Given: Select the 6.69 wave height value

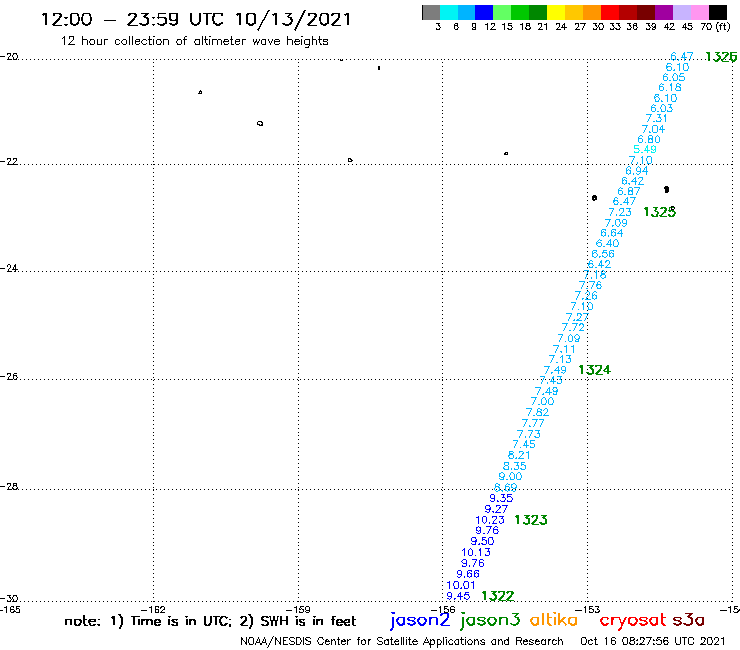Looking at the screenshot, I should (506, 488).
